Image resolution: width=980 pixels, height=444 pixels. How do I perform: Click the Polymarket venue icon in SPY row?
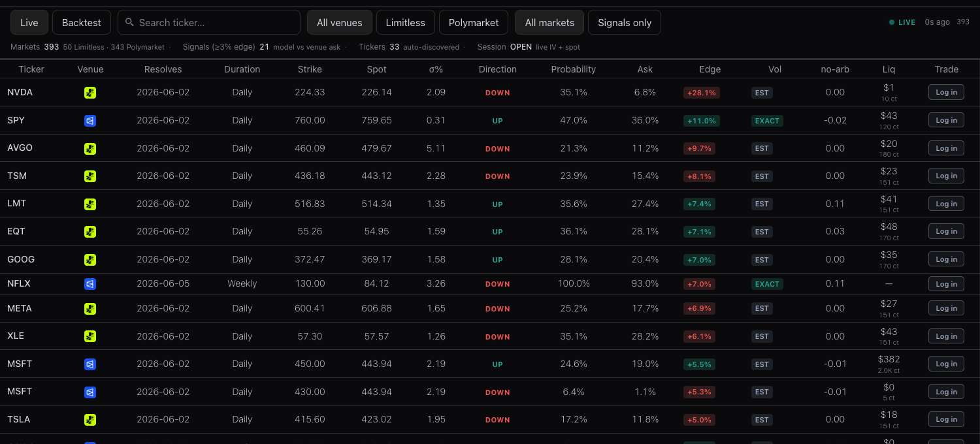(x=90, y=121)
